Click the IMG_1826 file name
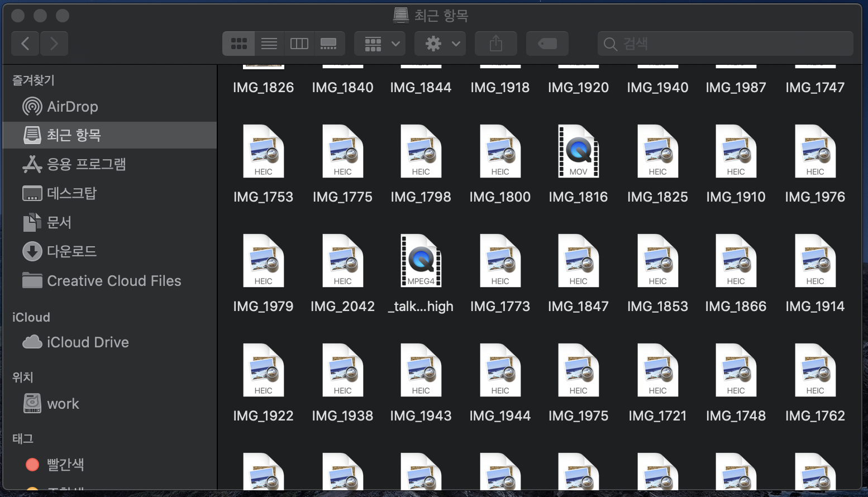This screenshot has width=868, height=497. tap(264, 87)
